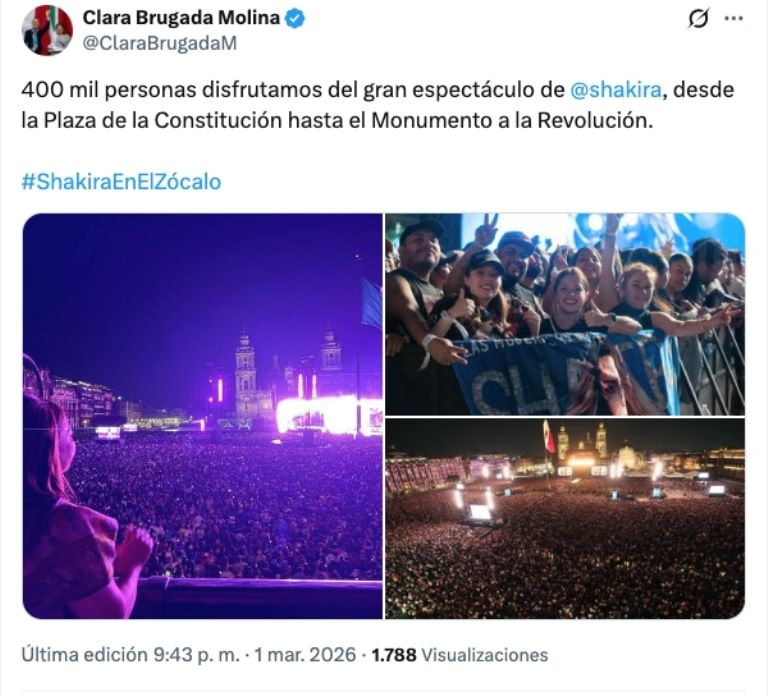
Task: Click the Clara Brugada Molina display name
Action: [181, 18]
